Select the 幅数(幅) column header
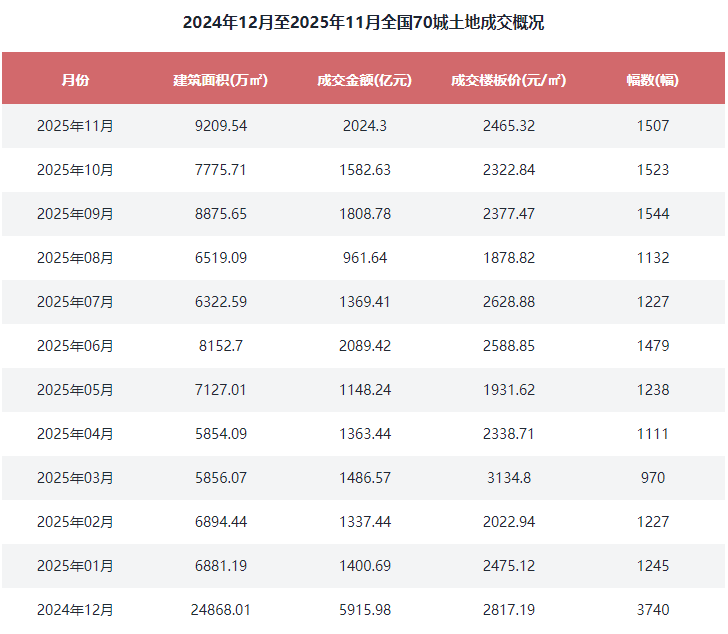The height and width of the screenshot is (634, 728). 652,80
